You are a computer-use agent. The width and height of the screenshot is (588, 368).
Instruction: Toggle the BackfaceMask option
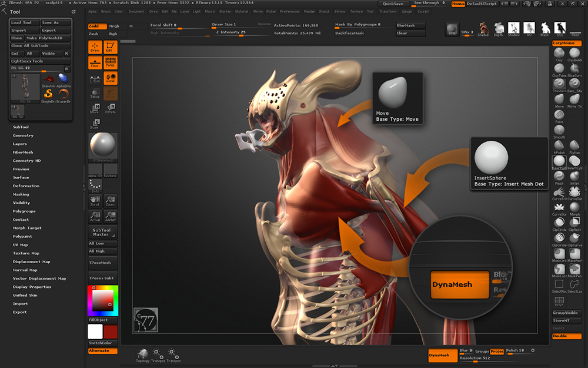pos(349,34)
